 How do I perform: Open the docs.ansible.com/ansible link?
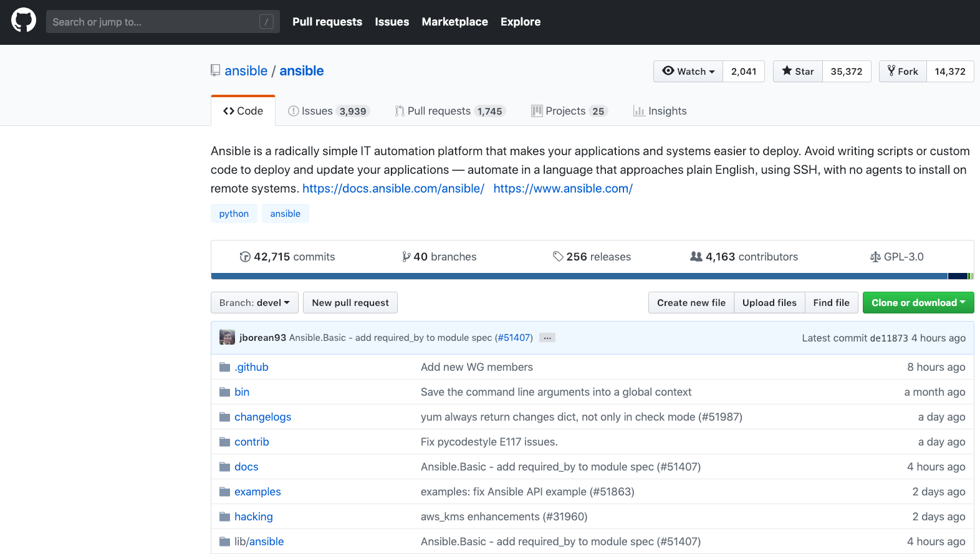tap(393, 188)
